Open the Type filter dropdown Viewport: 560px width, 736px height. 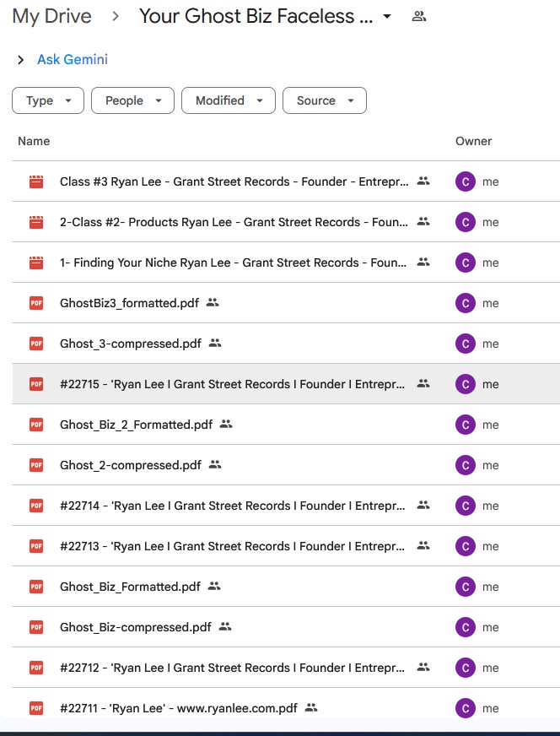[x=47, y=100]
